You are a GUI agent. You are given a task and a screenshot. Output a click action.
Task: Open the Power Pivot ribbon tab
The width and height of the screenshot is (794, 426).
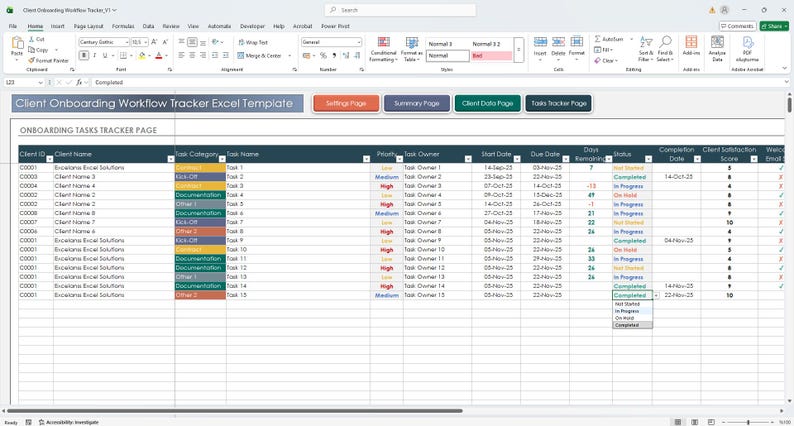click(335, 26)
